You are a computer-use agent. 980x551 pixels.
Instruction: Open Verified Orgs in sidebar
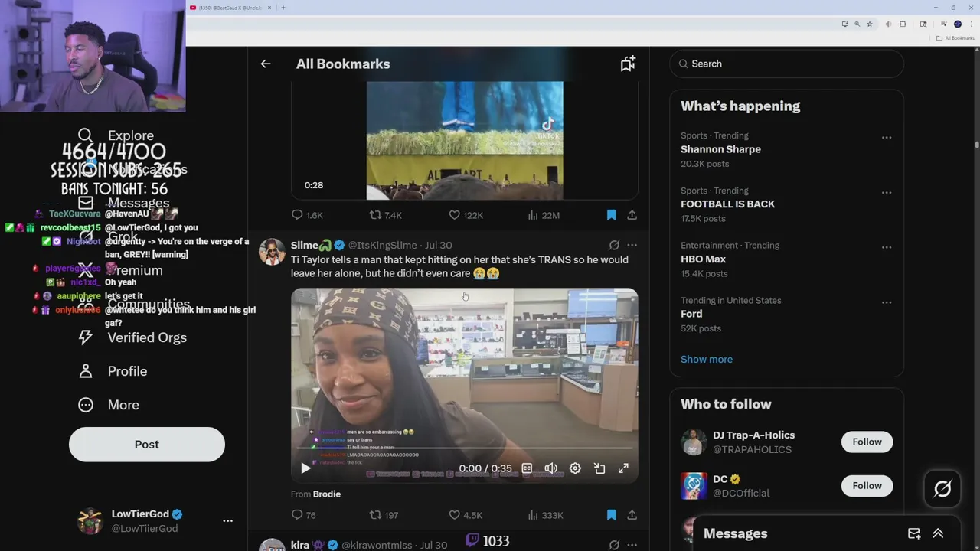pos(132,337)
